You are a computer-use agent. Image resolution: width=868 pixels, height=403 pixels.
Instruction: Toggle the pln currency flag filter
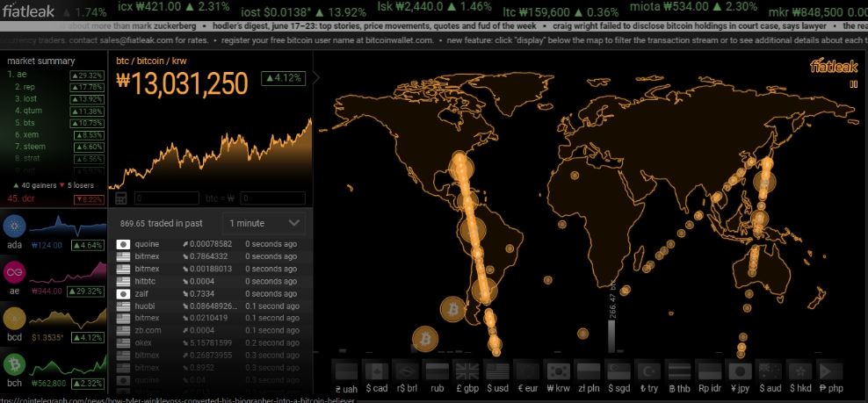click(588, 371)
